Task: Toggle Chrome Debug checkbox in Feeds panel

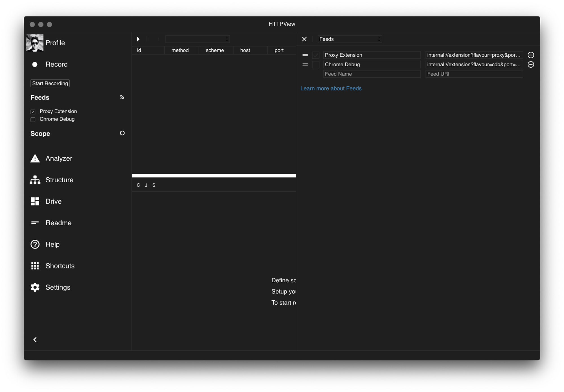Action: coord(315,65)
